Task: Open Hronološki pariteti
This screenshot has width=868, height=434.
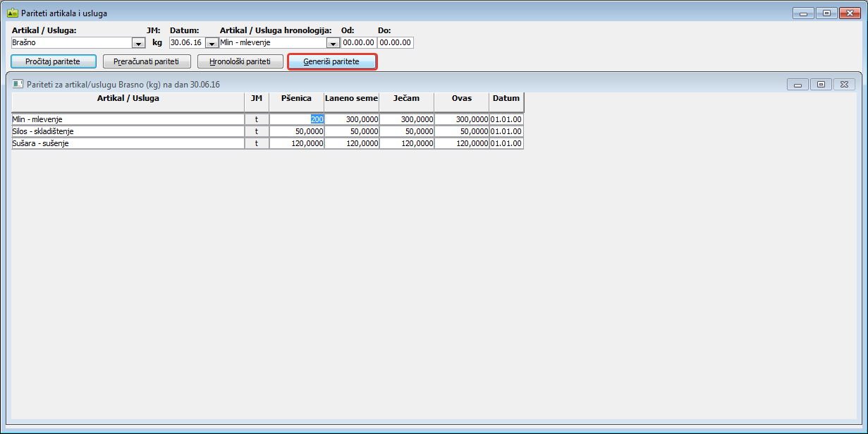Action: pos(240,62)
